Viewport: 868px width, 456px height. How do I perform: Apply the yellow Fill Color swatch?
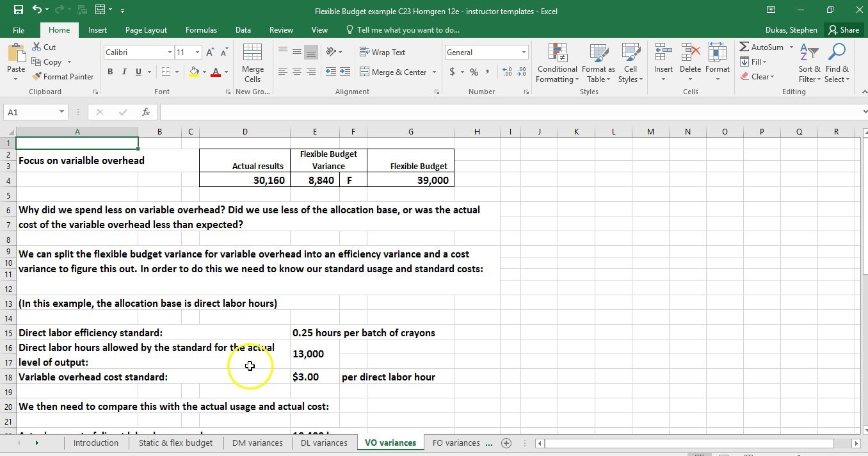[195, 72]
